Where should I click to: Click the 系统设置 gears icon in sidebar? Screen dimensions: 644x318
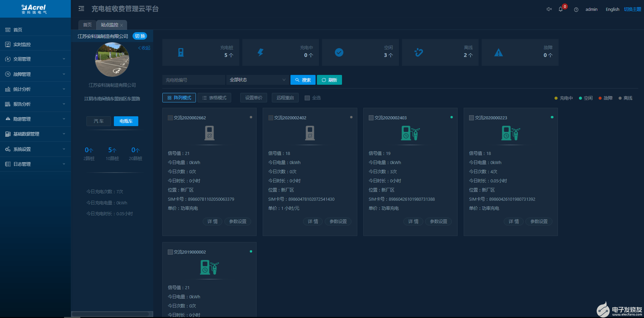pos(8,149)
